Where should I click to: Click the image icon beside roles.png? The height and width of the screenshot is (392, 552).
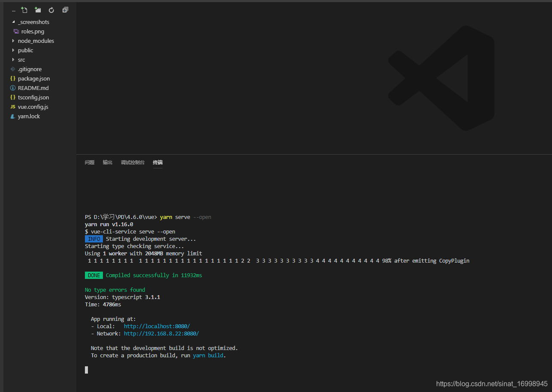(16, 31)
